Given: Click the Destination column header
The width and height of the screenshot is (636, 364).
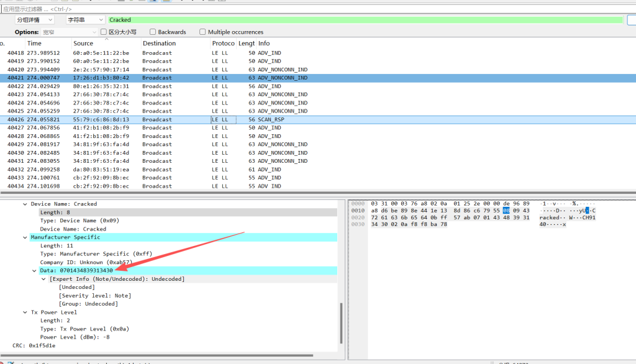Looking at the screenshot, I should pyautogui.click(x=159, y=43).
